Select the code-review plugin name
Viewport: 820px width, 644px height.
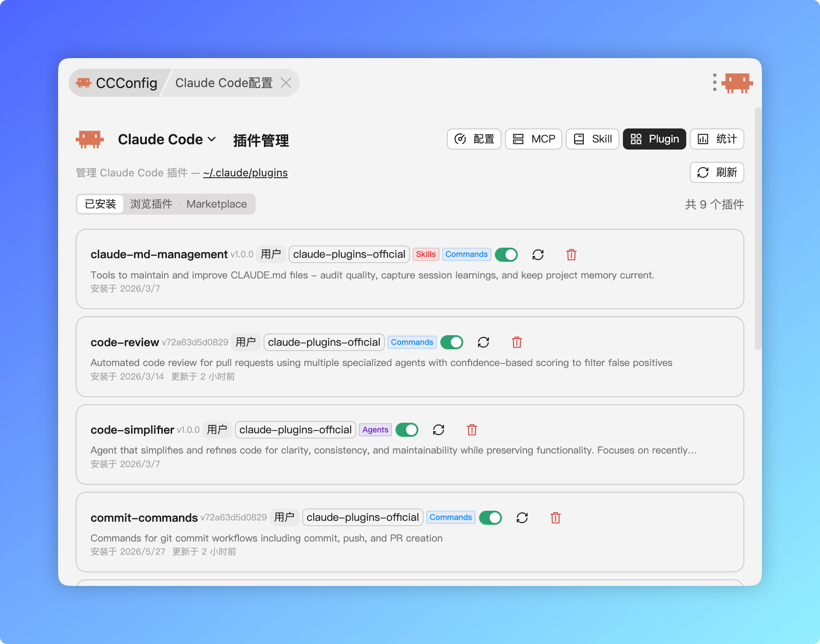coord(124,342)
